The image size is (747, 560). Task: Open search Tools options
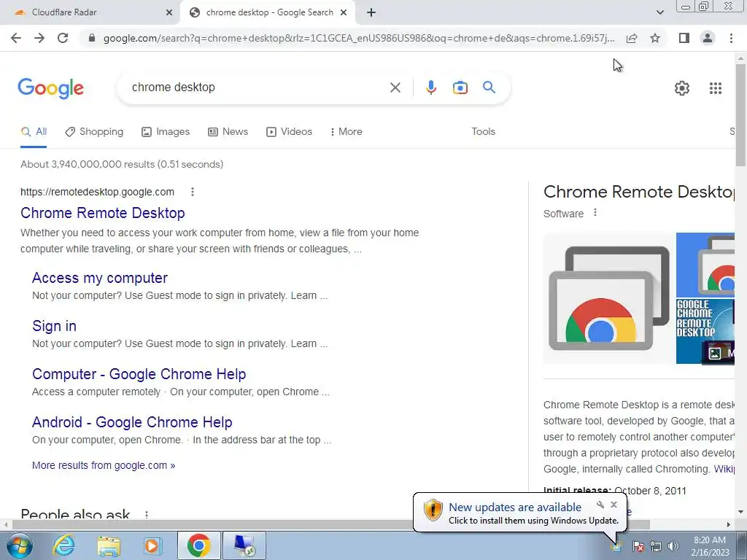tap(483, 132)
